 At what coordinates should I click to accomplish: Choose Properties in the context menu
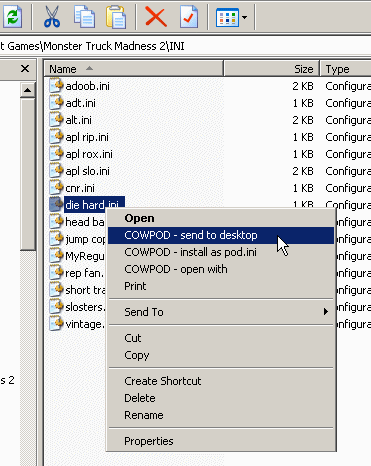coord(221,441)
